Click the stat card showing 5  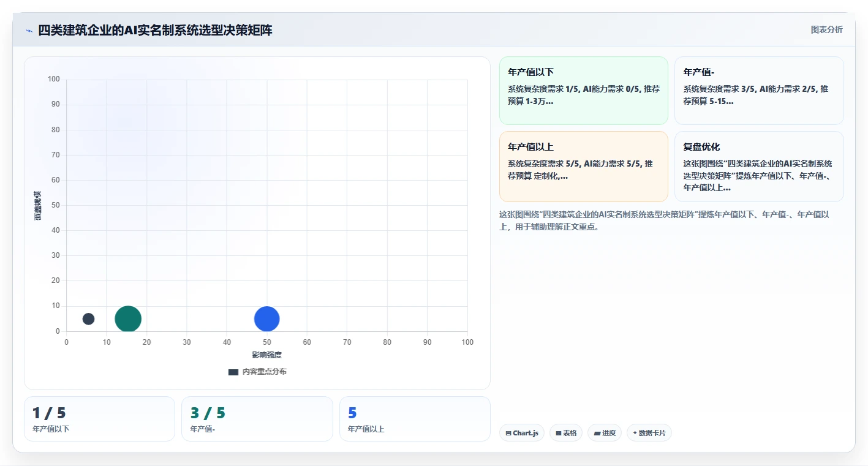(415, 419)
